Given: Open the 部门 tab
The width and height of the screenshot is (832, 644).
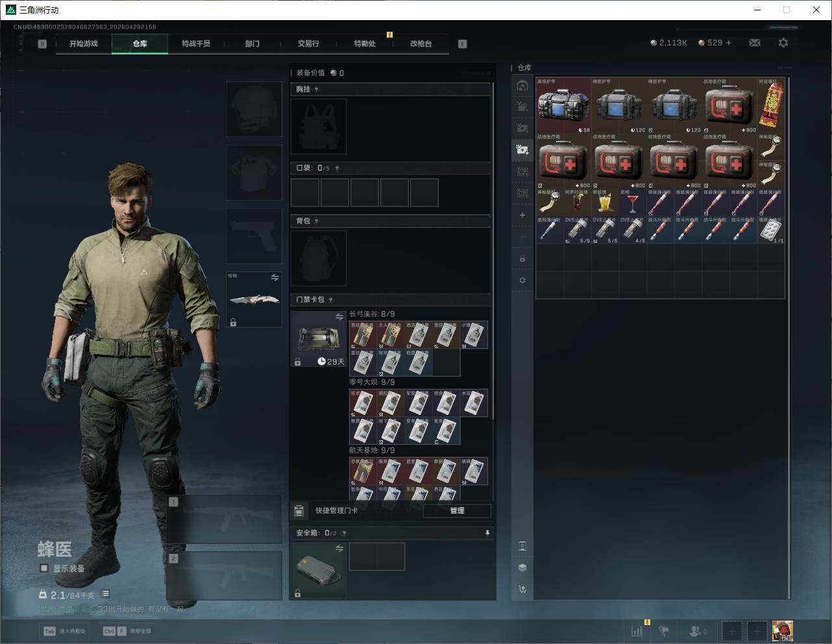Looking at the screenshot, I should [252, 43].
